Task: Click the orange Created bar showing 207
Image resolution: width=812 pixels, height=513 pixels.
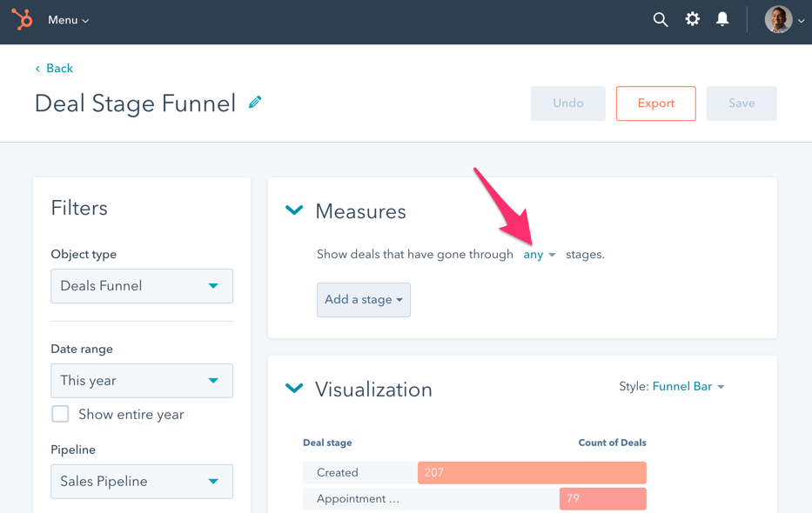Action: click(x=531, y=472)
